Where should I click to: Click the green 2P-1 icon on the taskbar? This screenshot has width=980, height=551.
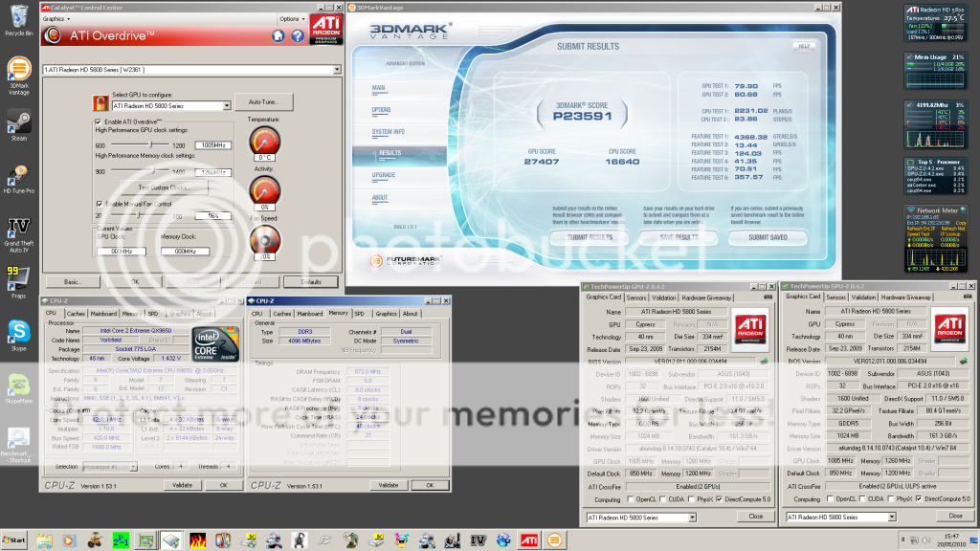pos(121,540)
